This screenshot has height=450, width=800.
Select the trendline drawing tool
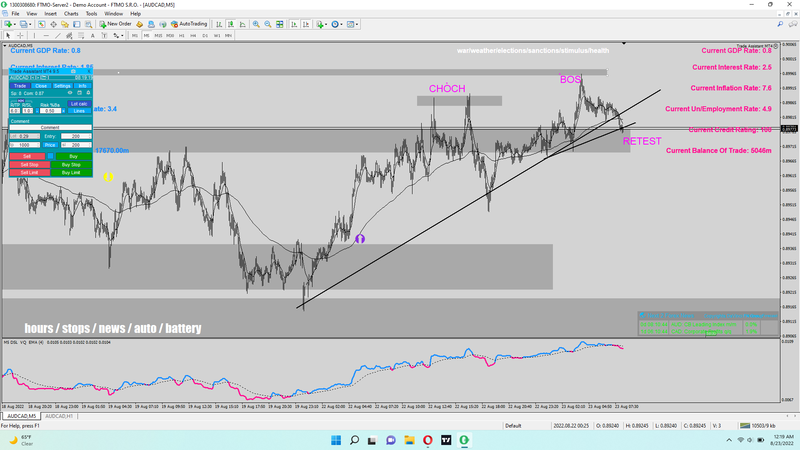58,35
